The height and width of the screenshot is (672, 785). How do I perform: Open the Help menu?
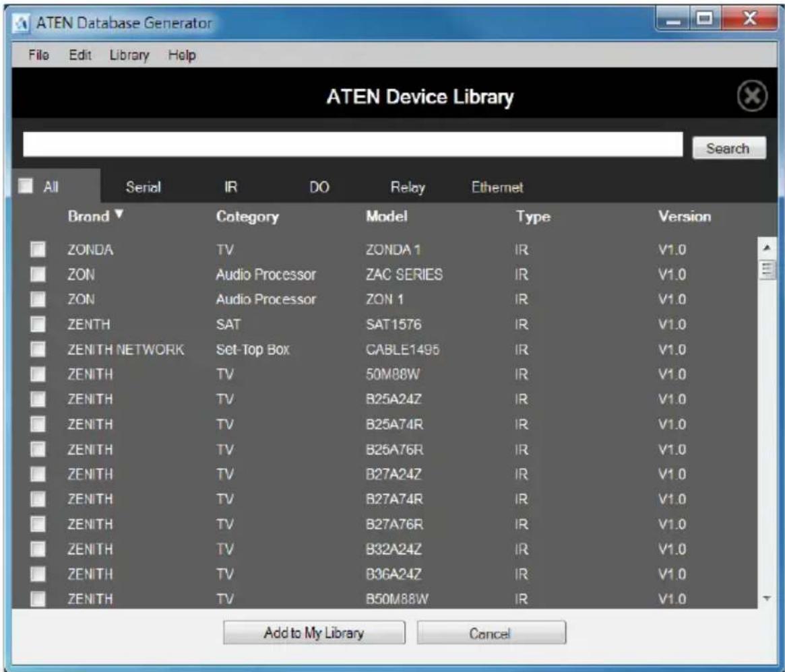(182, 55)
